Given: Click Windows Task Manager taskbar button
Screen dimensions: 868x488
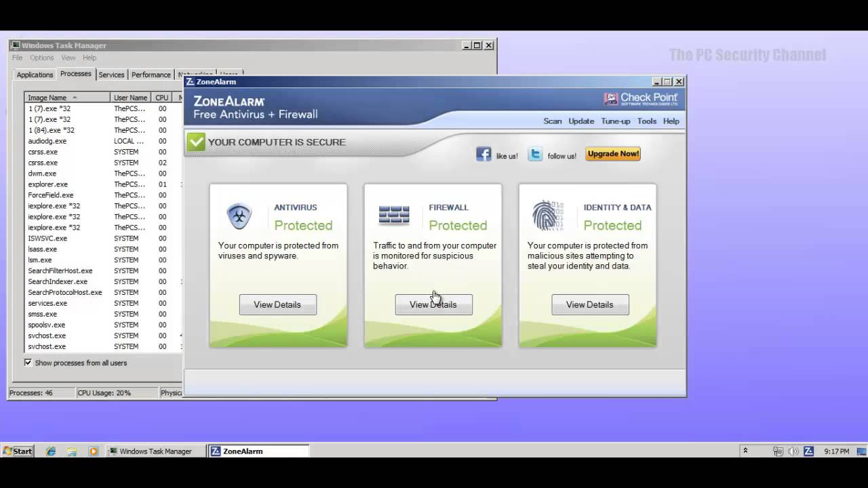Looking at the screenshot, I should point(156,451).
